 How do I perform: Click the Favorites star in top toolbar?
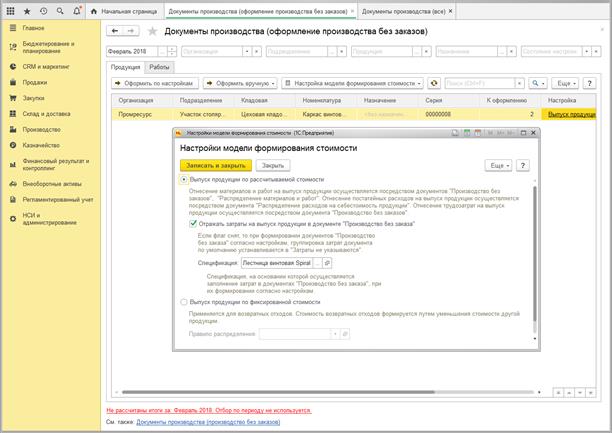click(27, 9)
